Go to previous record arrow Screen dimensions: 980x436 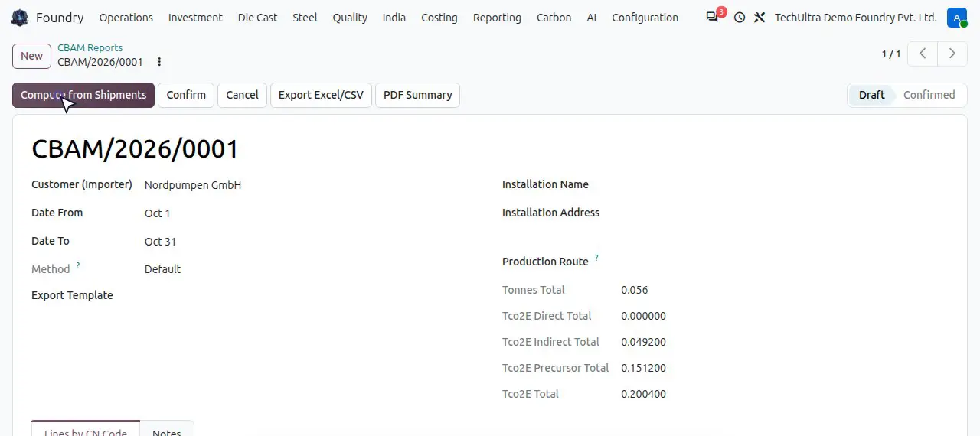pos(923,54)
